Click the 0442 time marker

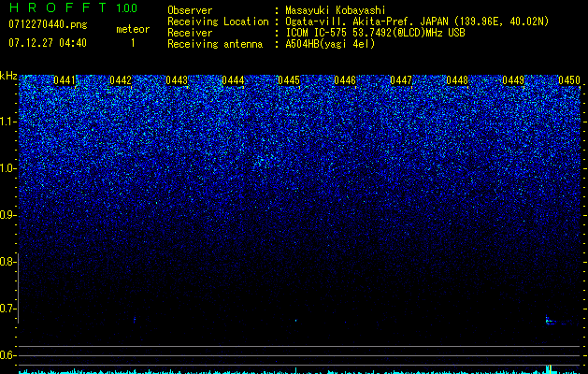point(121,80)
